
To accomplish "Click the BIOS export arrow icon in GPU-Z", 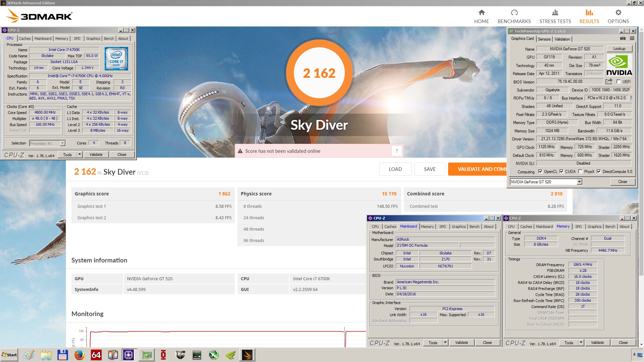I will (609, 81).
